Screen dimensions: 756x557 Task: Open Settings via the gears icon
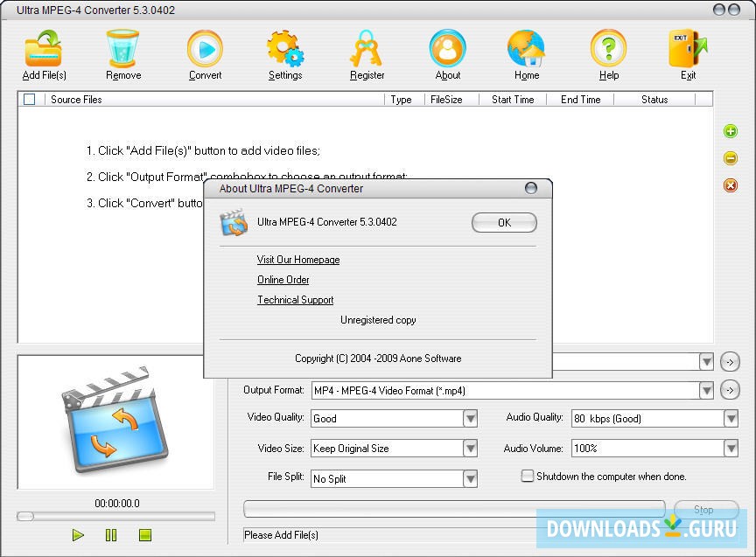(285, 48)
